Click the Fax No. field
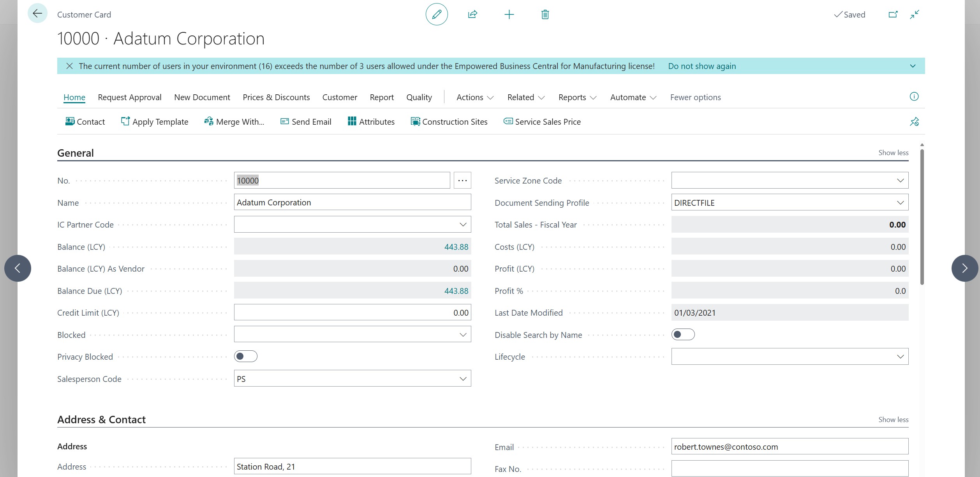The height and width of the screenshot is (477, 980). 790,468
